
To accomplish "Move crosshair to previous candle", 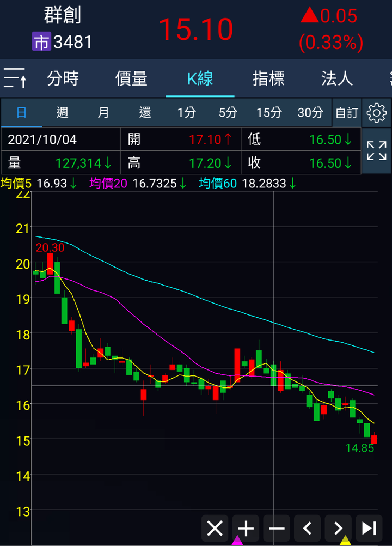I will 308,529.
